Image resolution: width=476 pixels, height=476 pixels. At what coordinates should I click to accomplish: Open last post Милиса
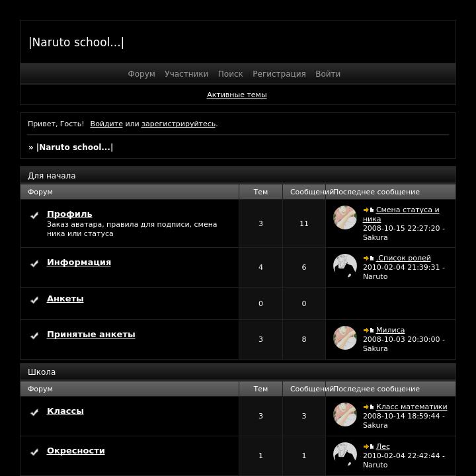(x=391, y=330)
